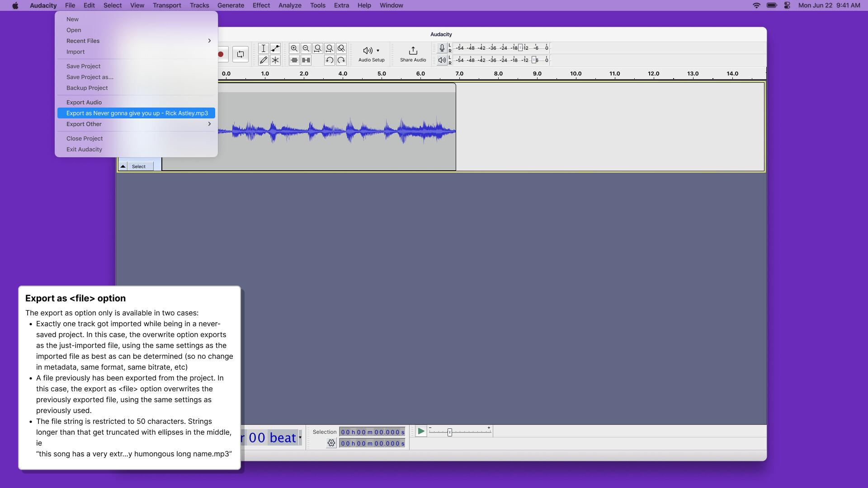Click the Undo arrow icon
The image size is (868, 488).
(330, 60)
